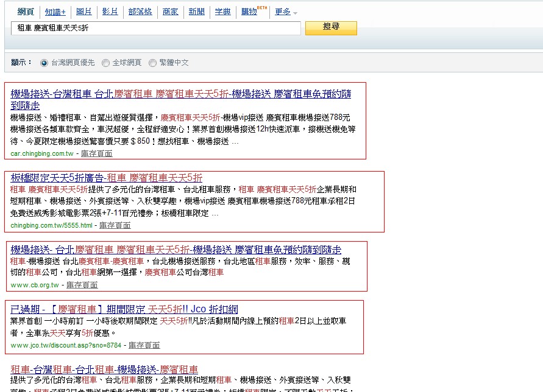
Task: Open the 已過期 Jco 折扣網 result
Action: (124, 310)
